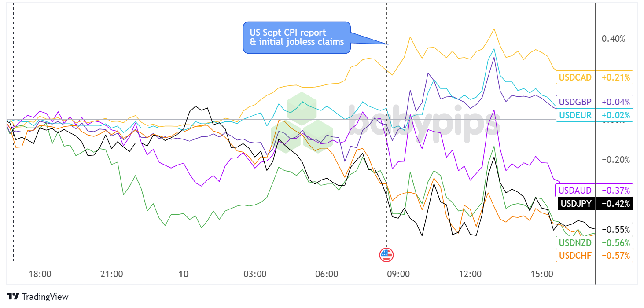Click the −0.20% price scale label

(613, 160)
